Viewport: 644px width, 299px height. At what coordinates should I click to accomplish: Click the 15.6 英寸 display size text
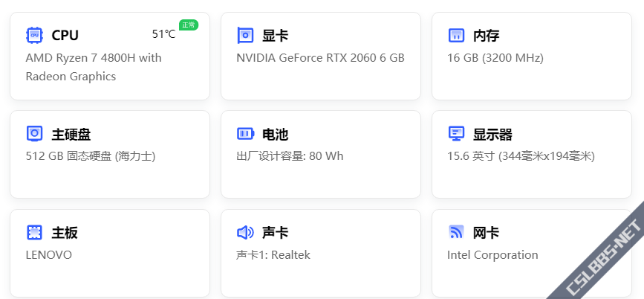pyautogui.click(x=521, y=156)
